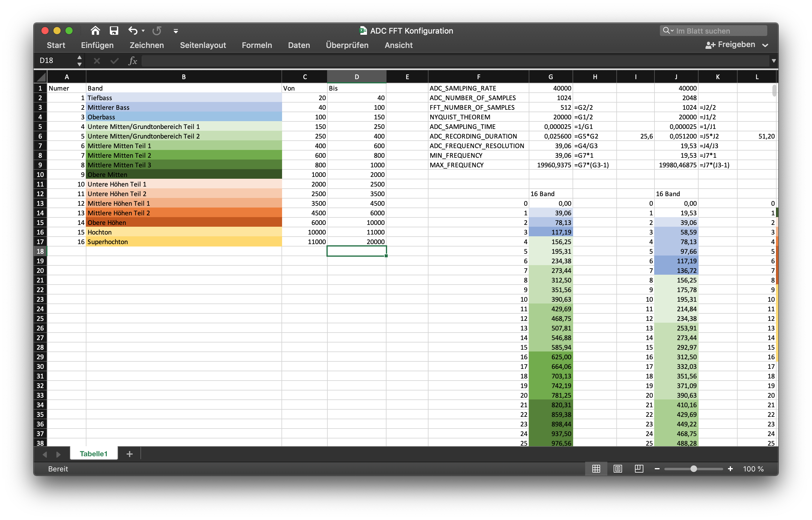
Task: Click the ADC_FREQUENCY_RESOLUTION label cell
Action: click(x=478, y=146)
